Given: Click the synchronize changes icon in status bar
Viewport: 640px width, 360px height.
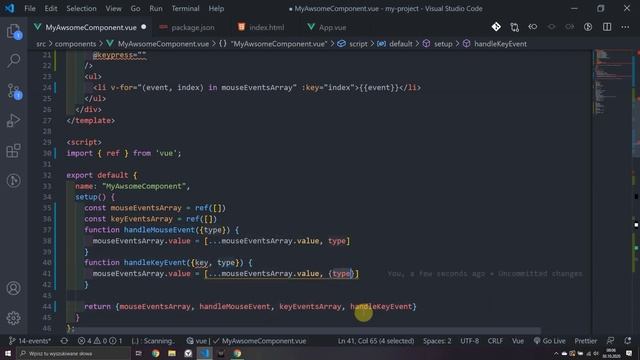Looking at the screenshot, I should [64, 340].
